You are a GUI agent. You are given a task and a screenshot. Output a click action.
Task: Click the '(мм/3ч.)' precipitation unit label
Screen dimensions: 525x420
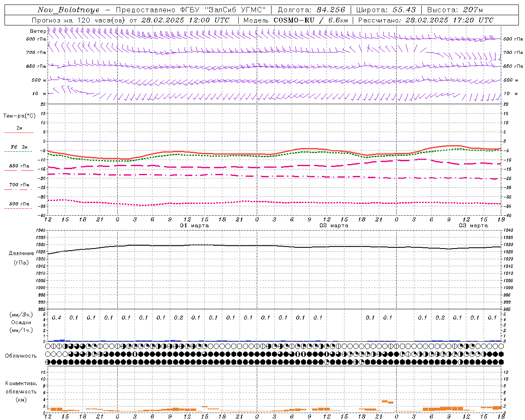click(x=21, y=315)
